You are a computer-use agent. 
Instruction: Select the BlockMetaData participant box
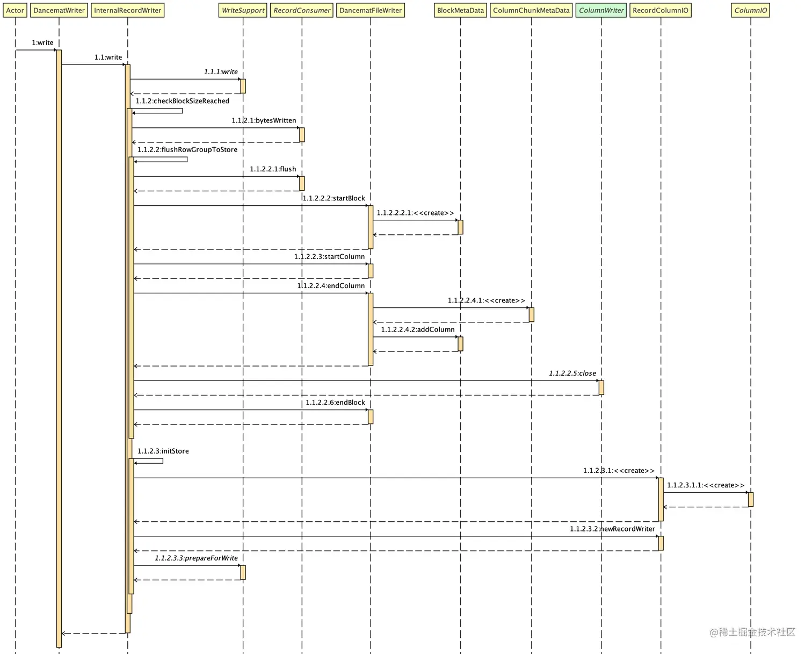(460, 10)
